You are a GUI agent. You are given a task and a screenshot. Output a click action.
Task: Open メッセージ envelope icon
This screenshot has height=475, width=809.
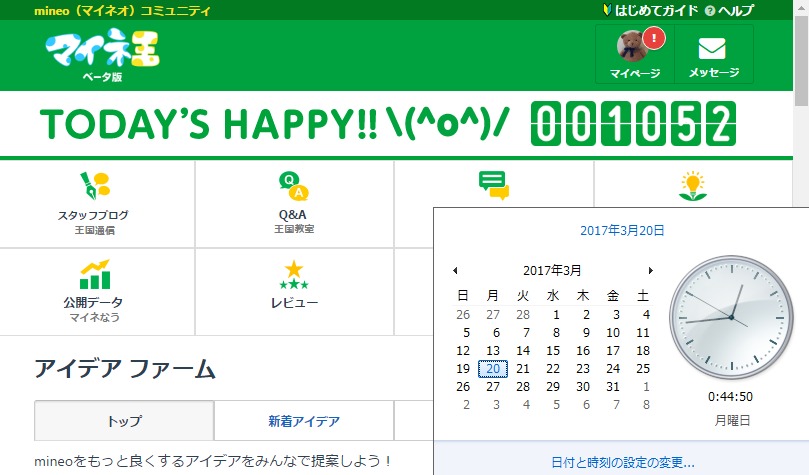point(712,48)
